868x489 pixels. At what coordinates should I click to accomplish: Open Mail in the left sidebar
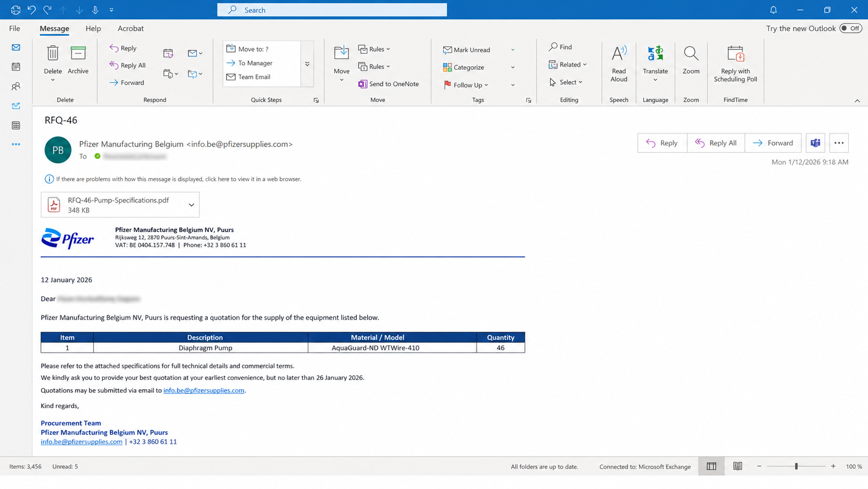16,47
